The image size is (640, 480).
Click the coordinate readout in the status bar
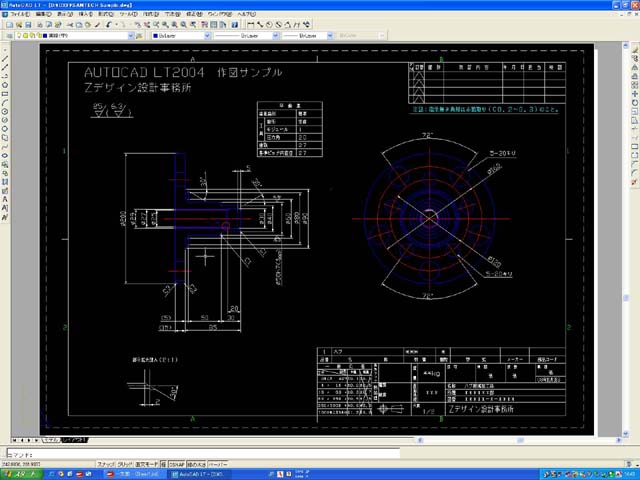[x=21, y=464]
